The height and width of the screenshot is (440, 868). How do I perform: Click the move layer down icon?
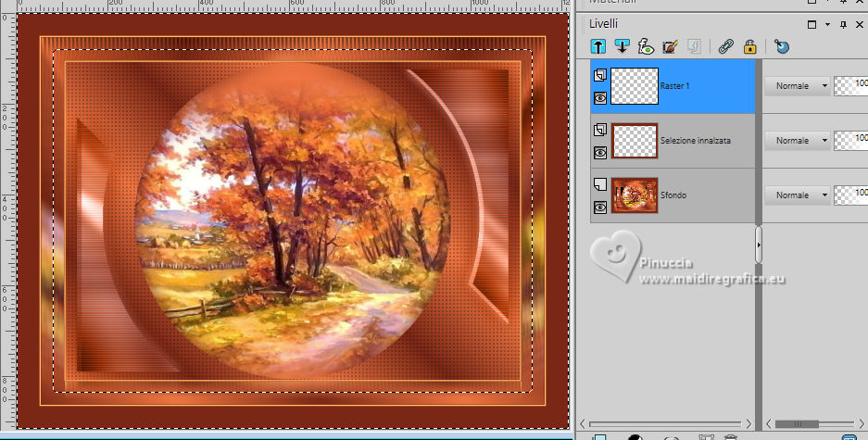click(622, 46)
